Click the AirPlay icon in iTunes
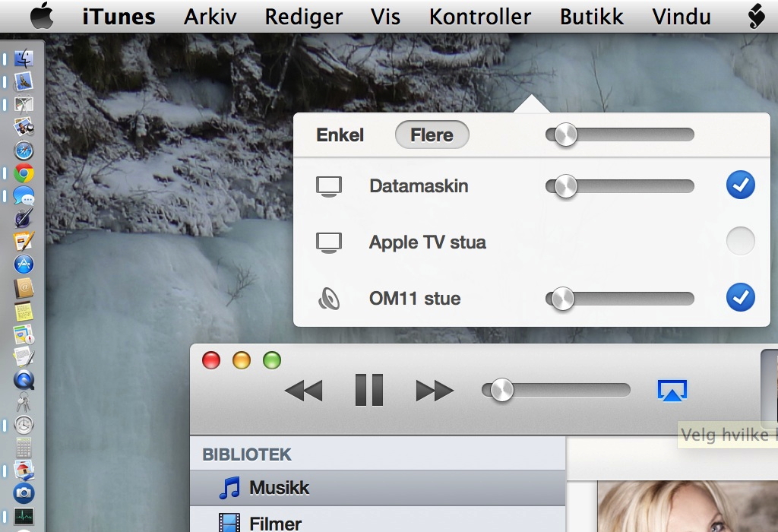The width and height of the screenshot is (778, 532). (672, 391)
